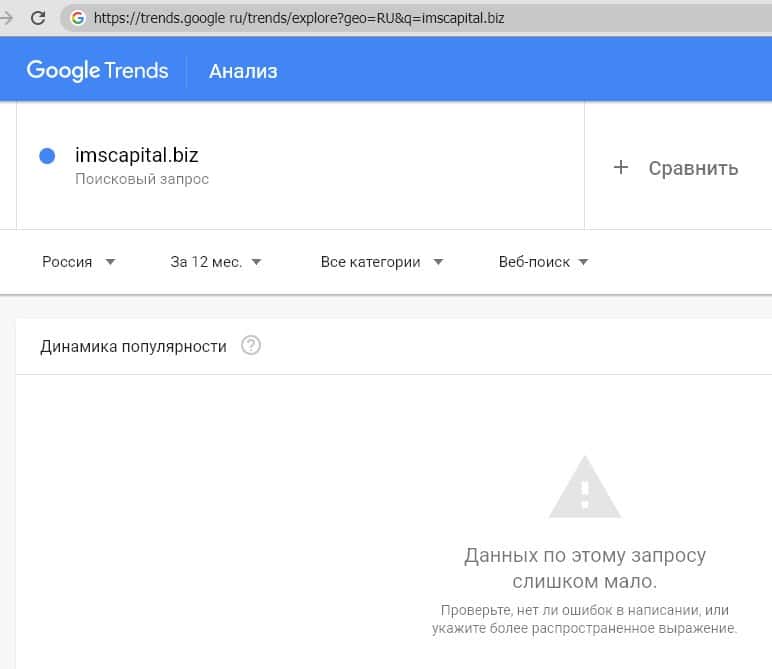Click the gray warning triangle icon
772x669 pixels.
(585, 487)
